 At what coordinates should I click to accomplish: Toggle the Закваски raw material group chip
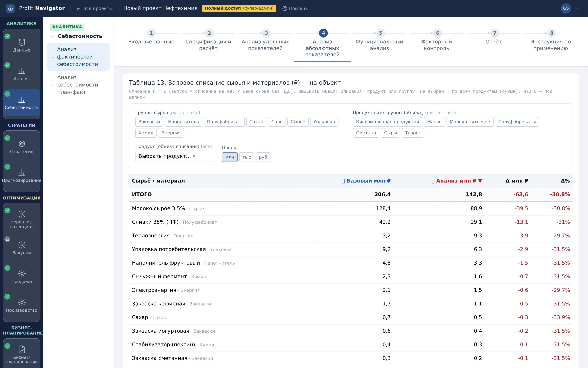[149, 122]
